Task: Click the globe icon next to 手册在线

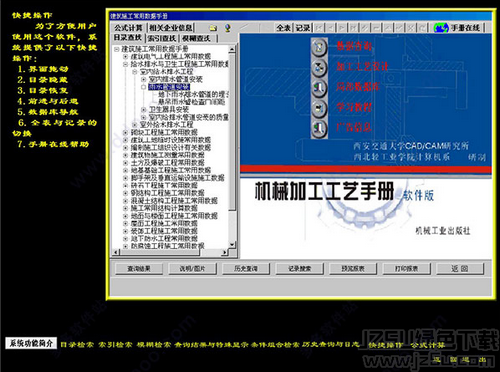Action: [x=441, y=28]
